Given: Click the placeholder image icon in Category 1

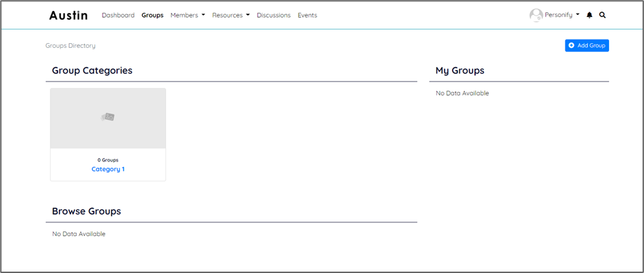Looking at the screenshot, I should click(x=107, y=117).
